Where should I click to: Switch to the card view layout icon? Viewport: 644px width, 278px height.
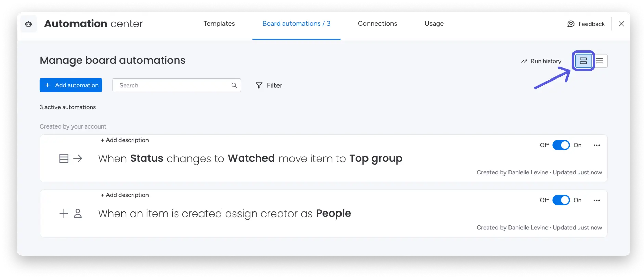[583, 61]
